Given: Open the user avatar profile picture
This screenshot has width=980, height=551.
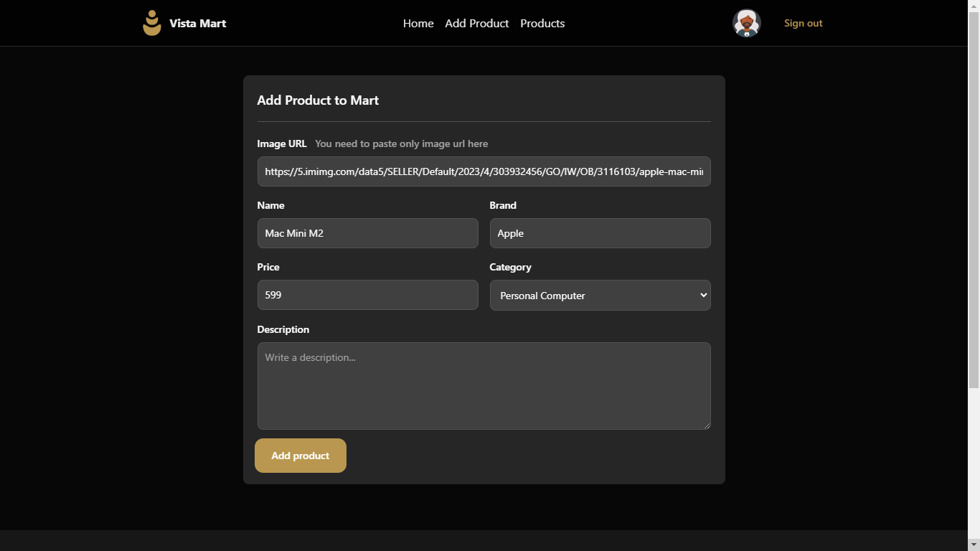Looking at the screenshot, I should pyautogui.click(x=746, y=23).
